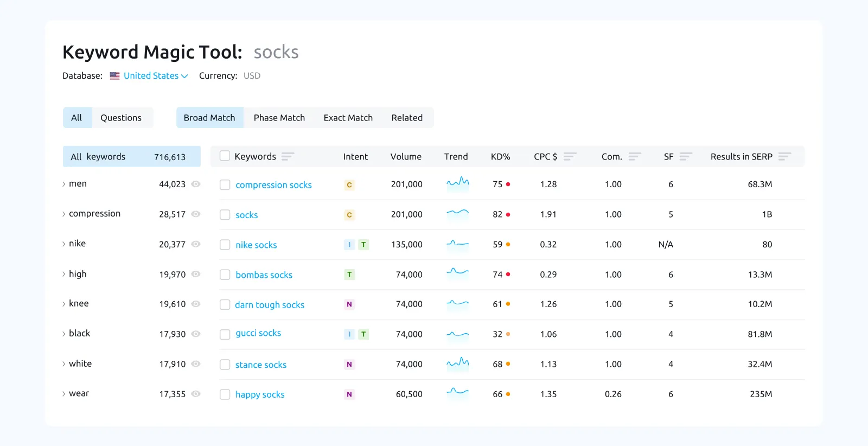
Task: Select the checkbox for socks keyword
Action: (225, 215)
